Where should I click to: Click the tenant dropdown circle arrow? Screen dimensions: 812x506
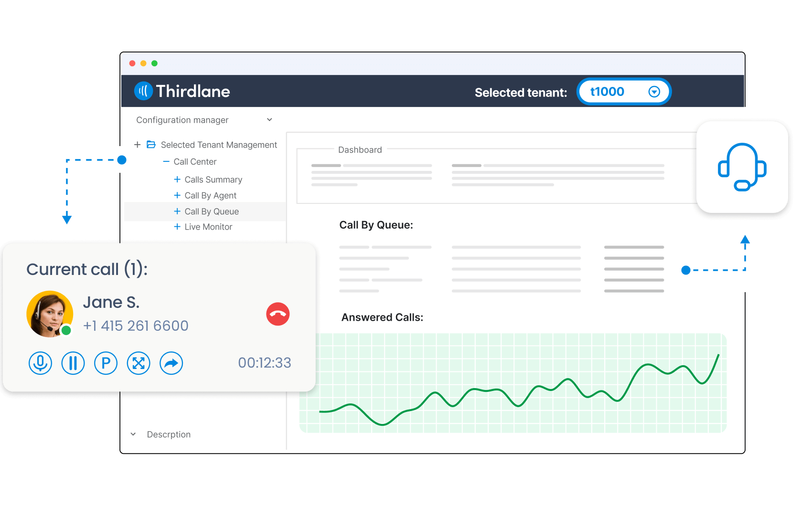(654, 92)
